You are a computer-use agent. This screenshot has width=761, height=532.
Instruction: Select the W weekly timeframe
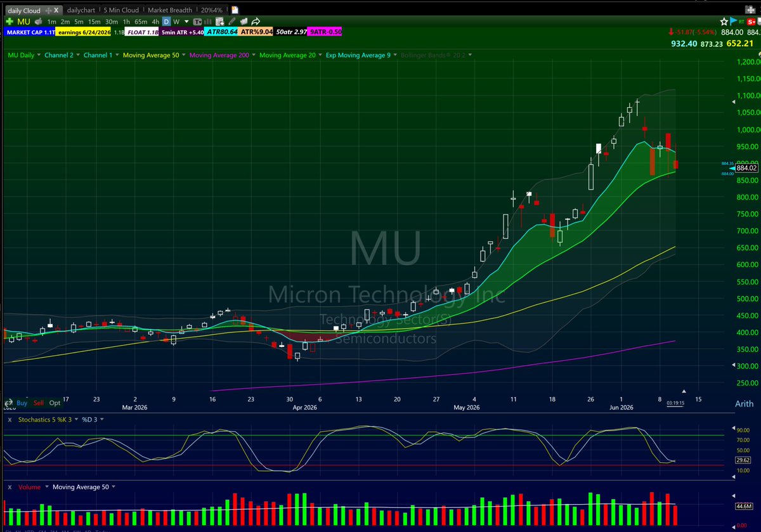(176, 22)
